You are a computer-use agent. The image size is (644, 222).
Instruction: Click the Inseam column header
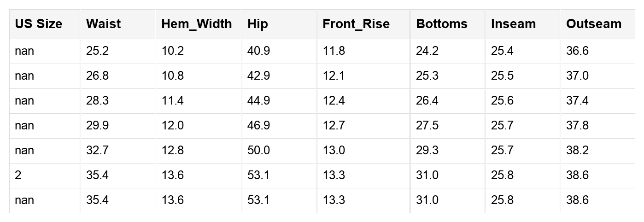pos(523,24)
